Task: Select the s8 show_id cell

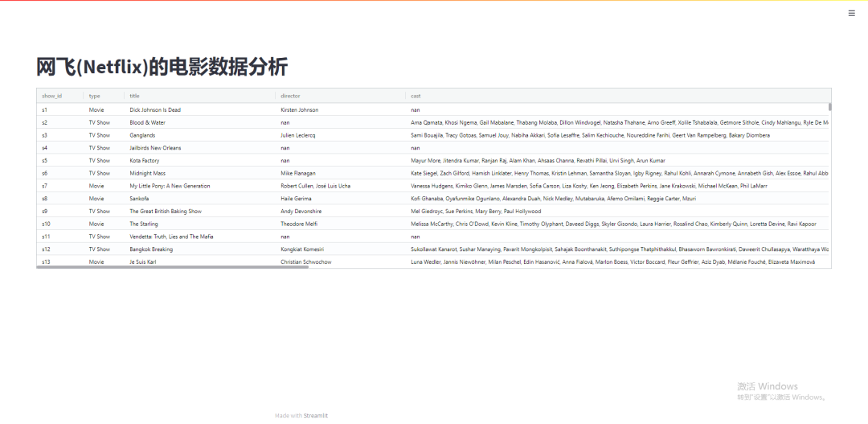Action: click(x=45, y=199)
